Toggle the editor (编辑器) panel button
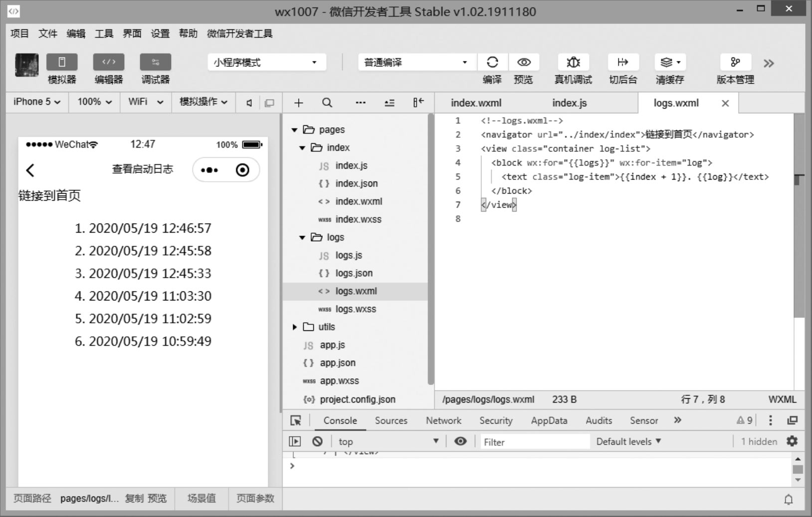Screen dimensions: 812x517 point(109,62)
